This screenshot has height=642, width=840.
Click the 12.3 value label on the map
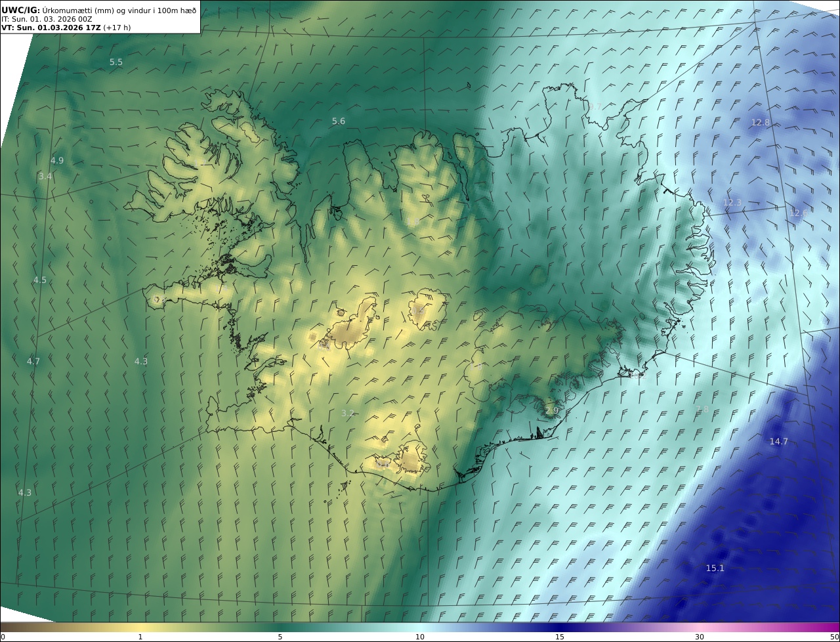tap(732, 203)
